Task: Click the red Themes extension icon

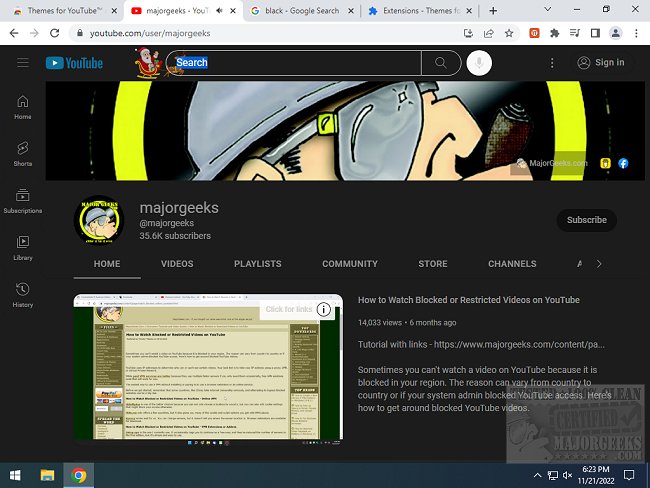Action: coord(534,33)
